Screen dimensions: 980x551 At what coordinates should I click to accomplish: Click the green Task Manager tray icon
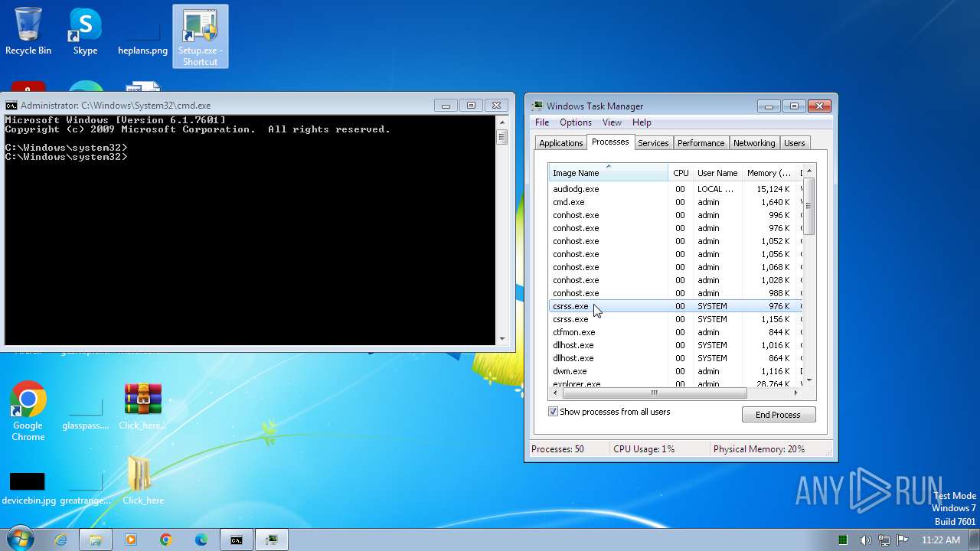pos(843,540)
